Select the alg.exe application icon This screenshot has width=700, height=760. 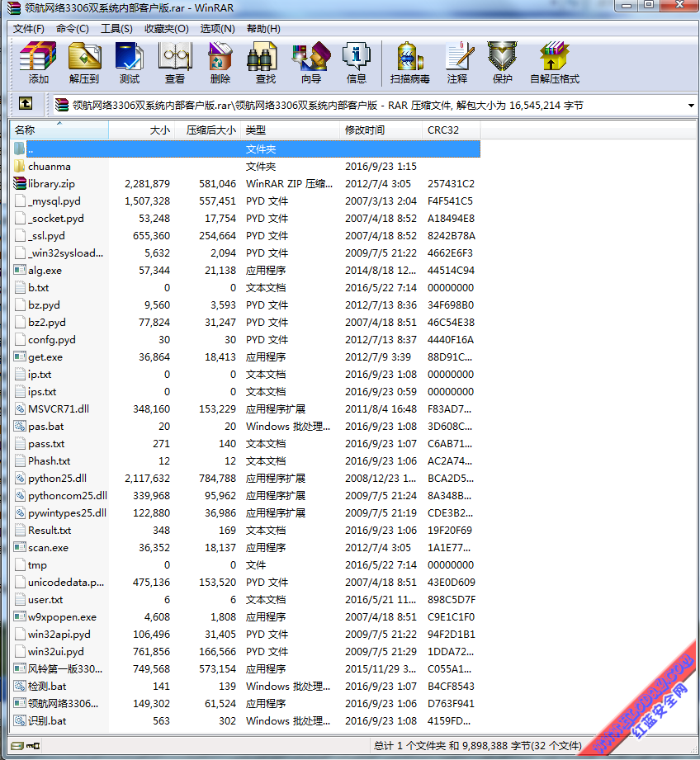coord(19,270)
